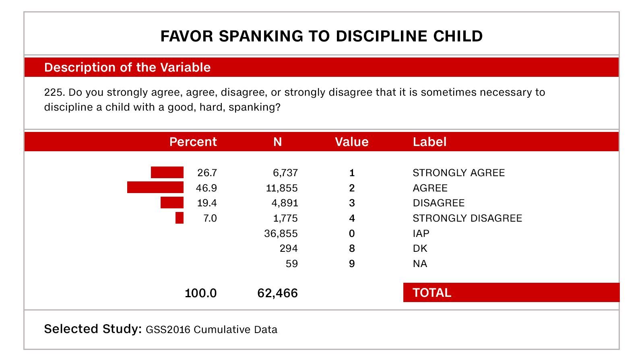Click the DK label
This screenshot has height=362, width=644.
[x=420, y=248]
